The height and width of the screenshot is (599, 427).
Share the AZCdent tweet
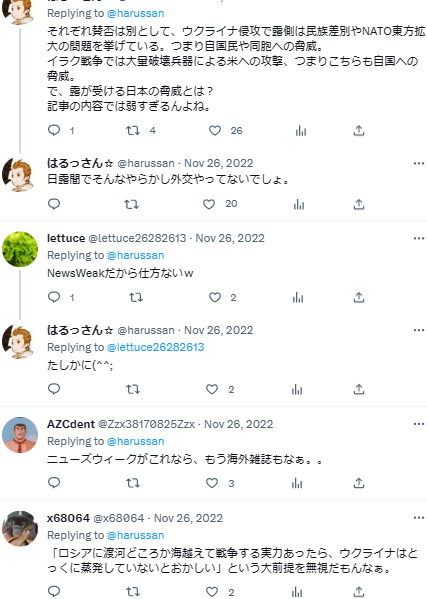point(359,483)
